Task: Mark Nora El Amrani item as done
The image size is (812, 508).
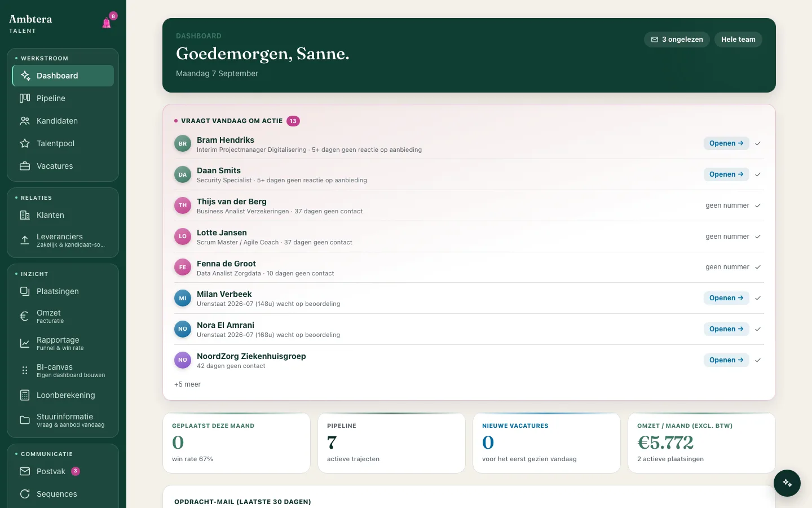Action: tap(758, 329)
